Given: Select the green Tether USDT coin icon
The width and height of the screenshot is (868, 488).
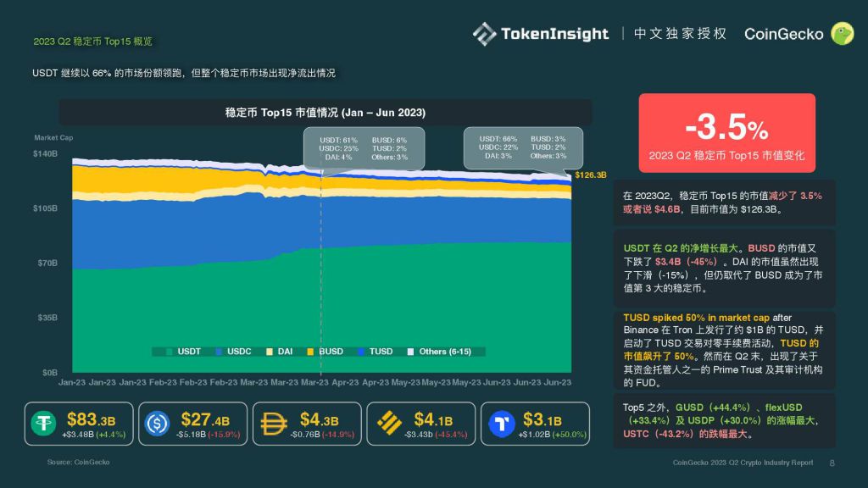Looking at the screenshot, I should click(x=44, y=424).
